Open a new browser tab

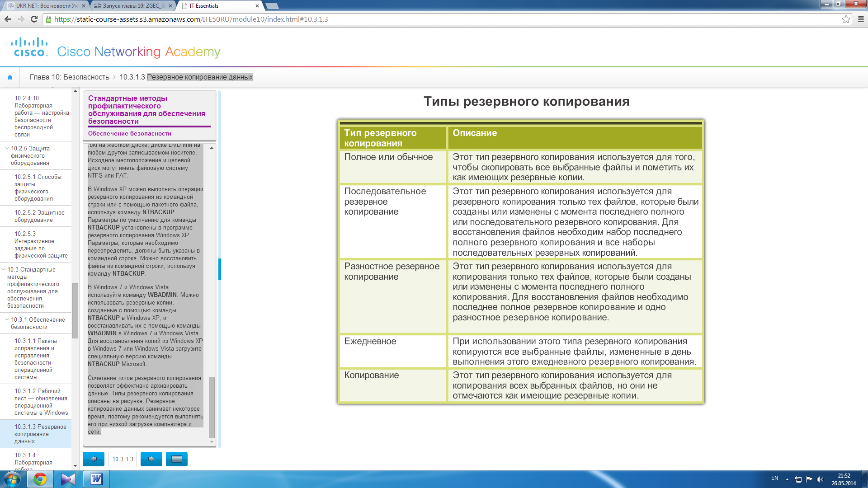click(272, 6)
